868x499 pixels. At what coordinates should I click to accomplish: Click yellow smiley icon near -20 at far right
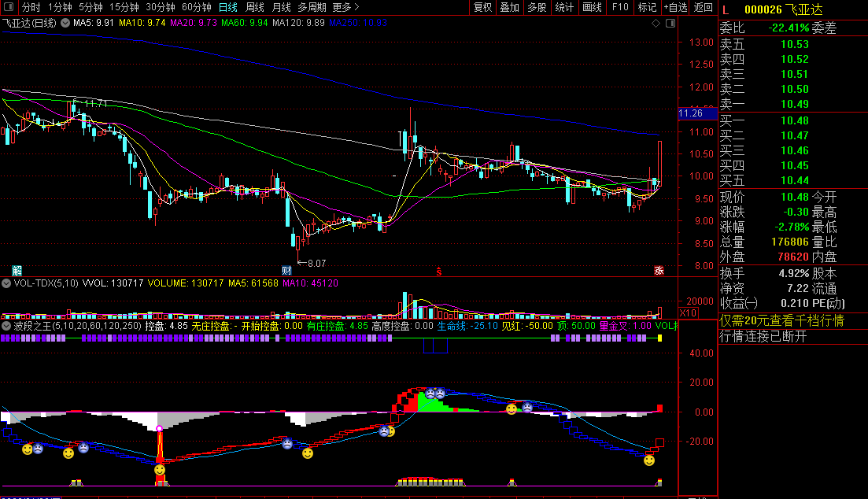coord(649,460)
